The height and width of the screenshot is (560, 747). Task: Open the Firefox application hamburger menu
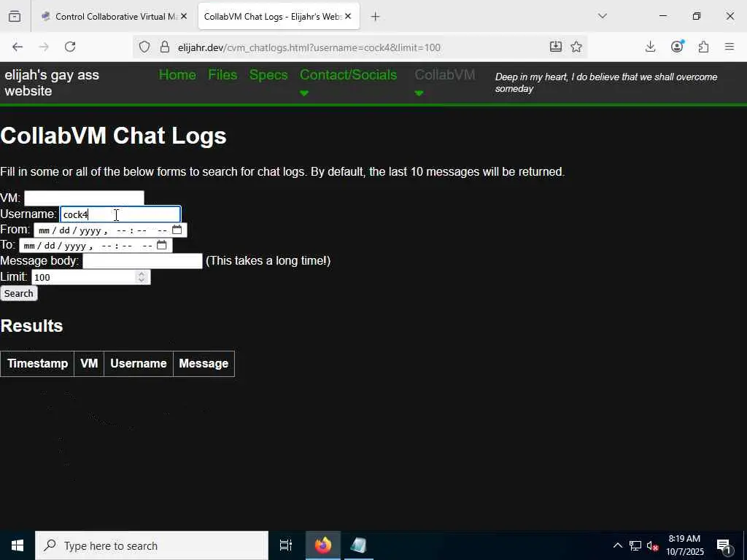click(x=729, y=47)
